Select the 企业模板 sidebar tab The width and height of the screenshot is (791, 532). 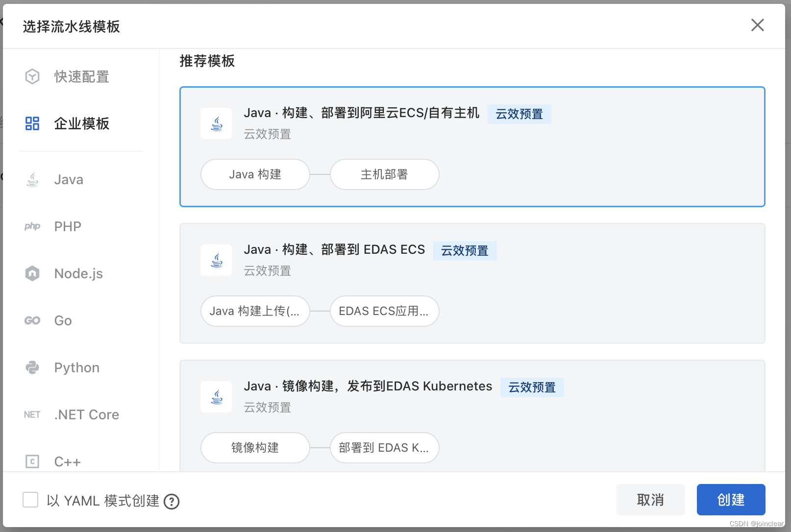pos(81,123)
